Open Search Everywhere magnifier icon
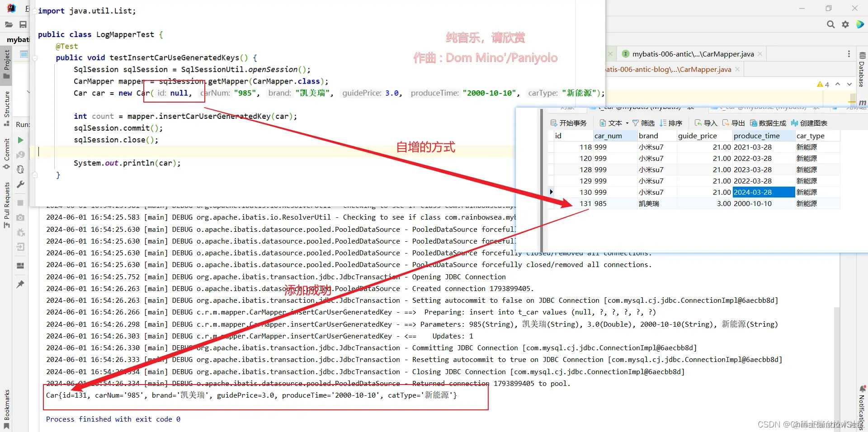868x432 pixels. 830,24
